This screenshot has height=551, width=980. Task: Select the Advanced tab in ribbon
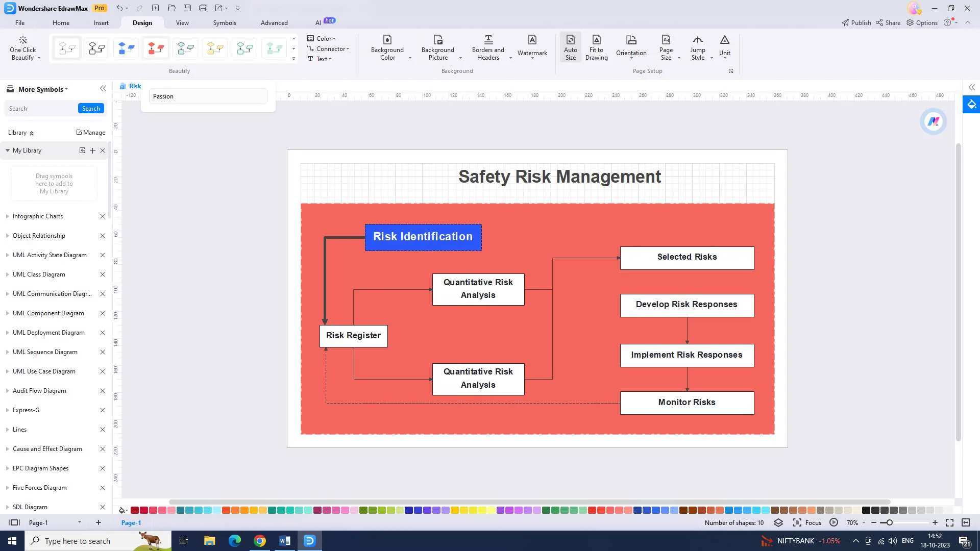(x=274, y=22)
